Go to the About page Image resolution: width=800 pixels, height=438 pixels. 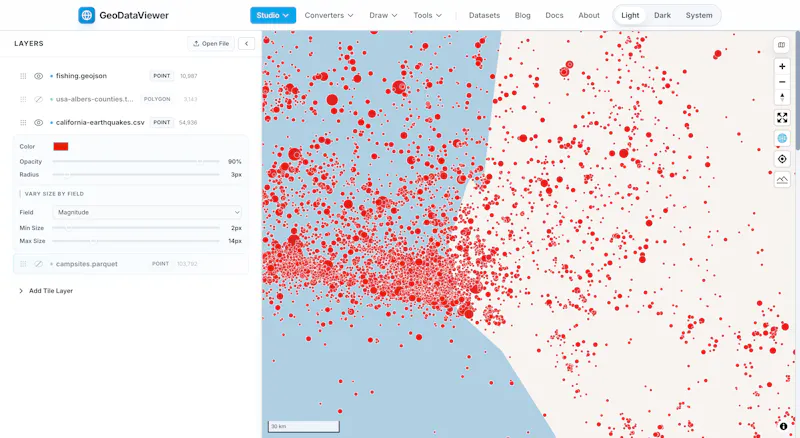(x=589, y=15)
